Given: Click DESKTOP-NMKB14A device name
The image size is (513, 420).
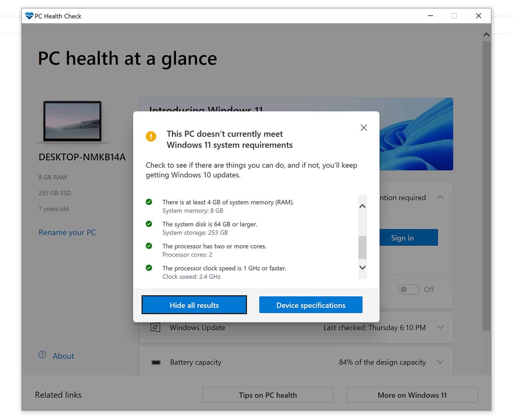Looking at the screenshot, I should (x=82, y=157).
